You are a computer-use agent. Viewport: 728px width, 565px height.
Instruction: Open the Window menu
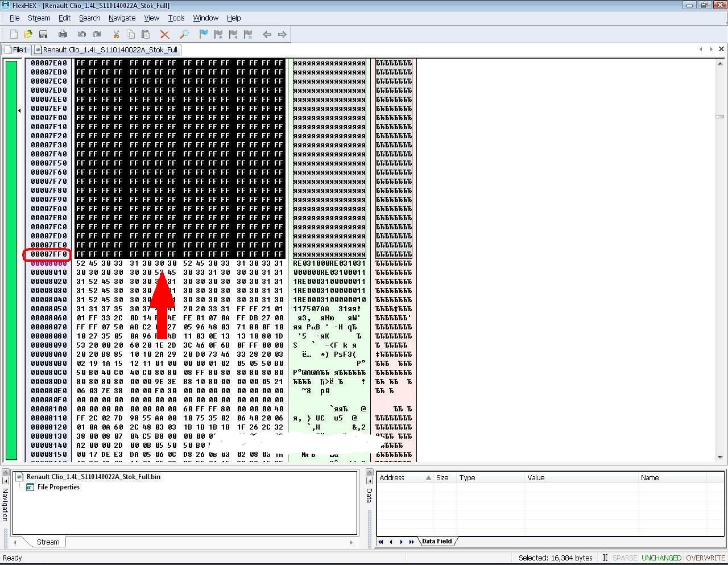pos(206,18)
